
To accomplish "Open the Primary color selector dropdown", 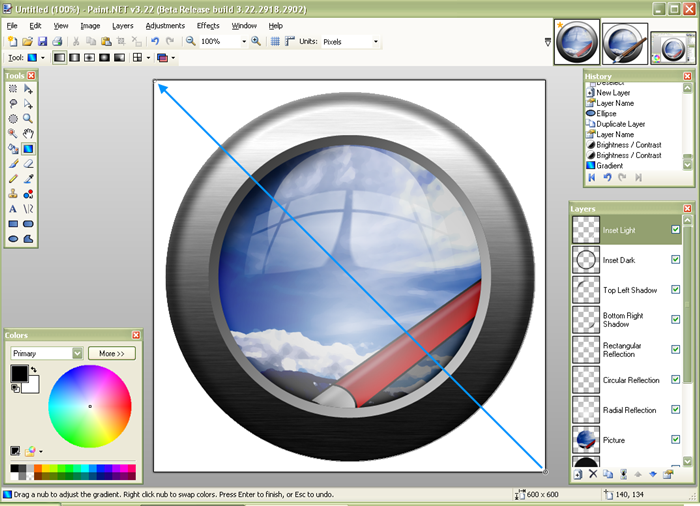I will [77, 353].
